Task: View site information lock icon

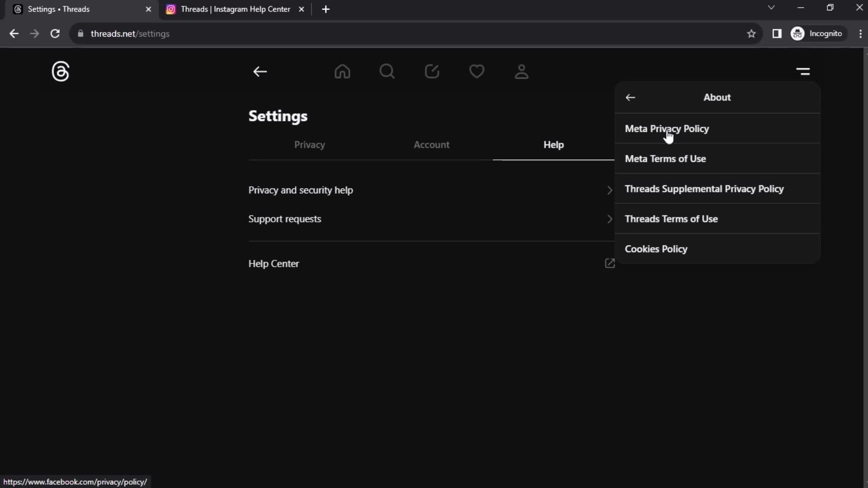Action: click(x=80, y=33)
